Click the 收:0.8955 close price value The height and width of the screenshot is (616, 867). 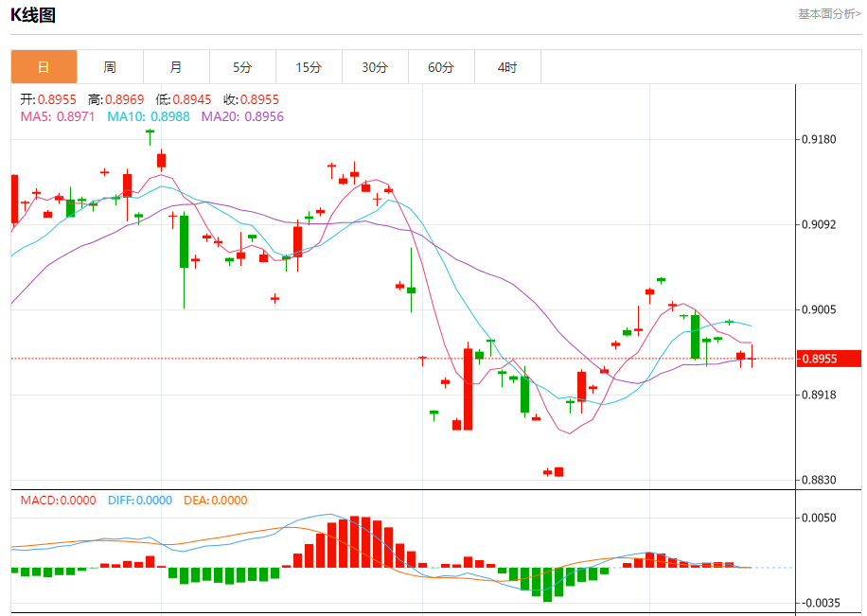click(x=252, y=99)
